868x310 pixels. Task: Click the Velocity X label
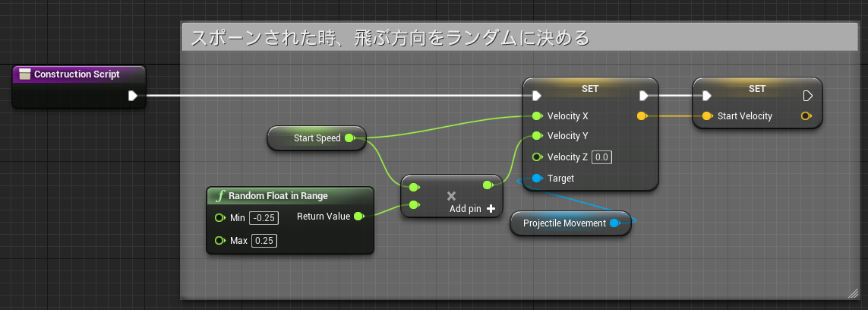pos(568,116)
